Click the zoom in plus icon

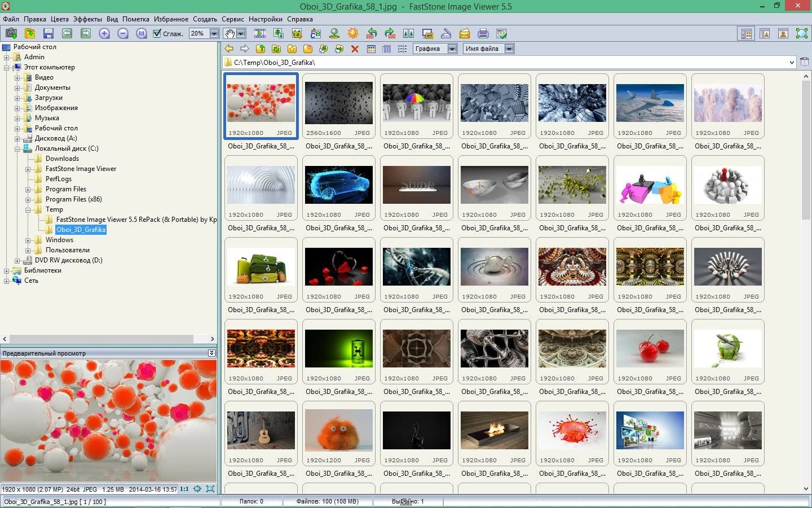coord(104,33)
